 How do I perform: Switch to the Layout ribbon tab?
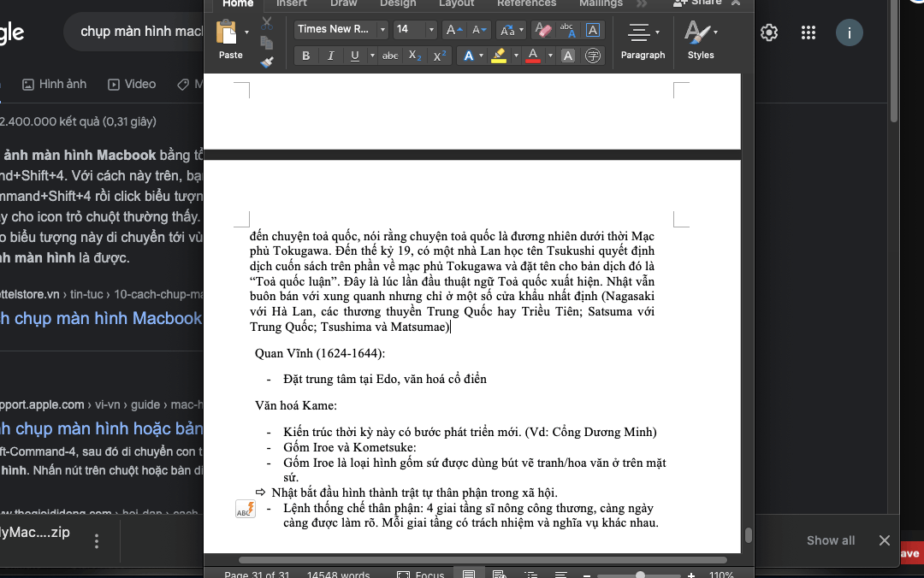coord(456,3)
